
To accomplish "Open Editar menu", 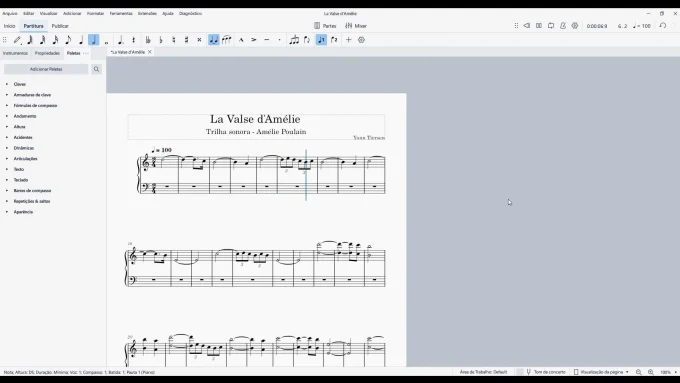I will pos(29,13).
